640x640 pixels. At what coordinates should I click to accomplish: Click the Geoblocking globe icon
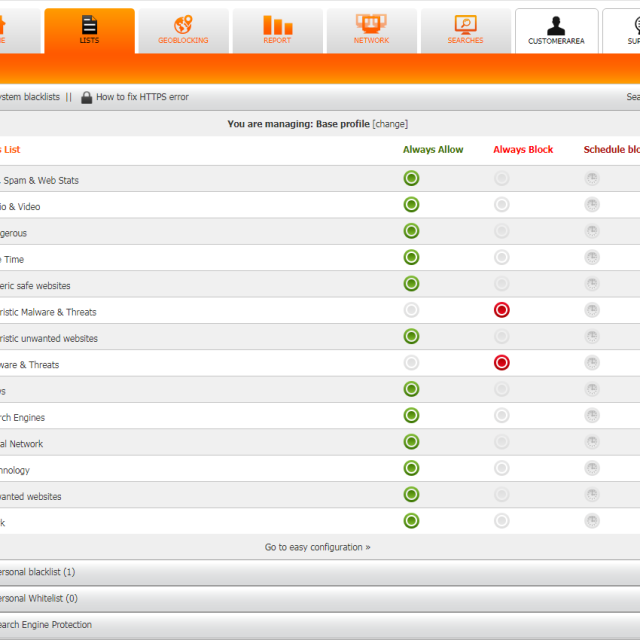point(183,25)
